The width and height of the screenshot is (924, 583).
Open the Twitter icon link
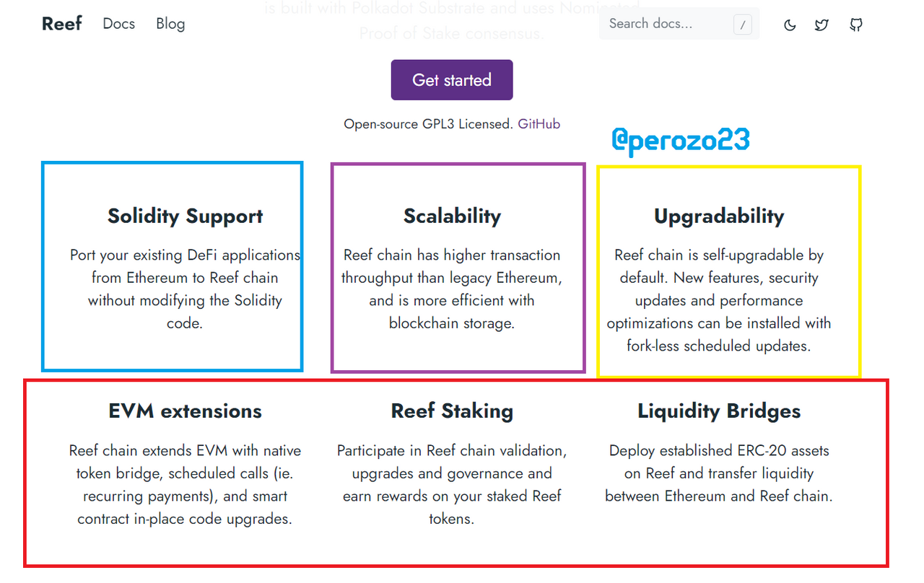point(821,25)
